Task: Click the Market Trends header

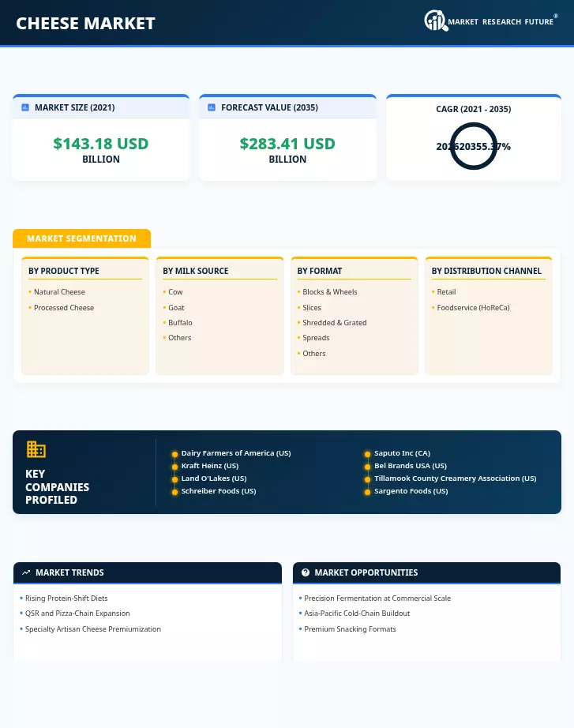Action: 148,573
